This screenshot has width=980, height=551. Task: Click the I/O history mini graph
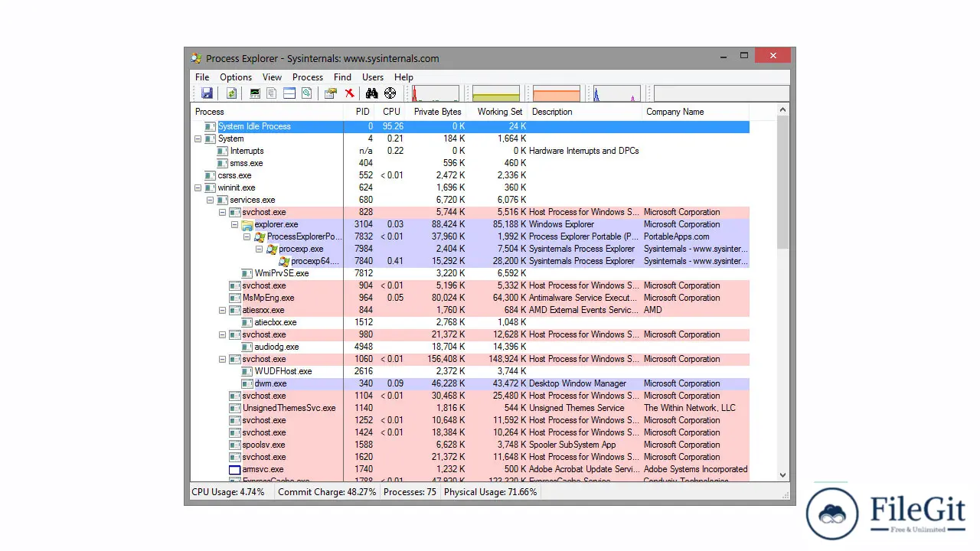click(x=616, y=93)
